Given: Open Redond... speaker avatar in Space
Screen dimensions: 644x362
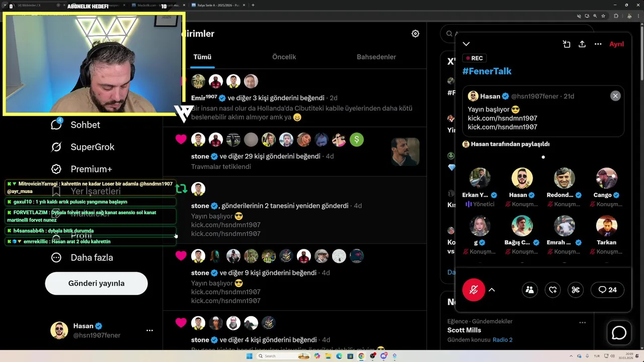Looking at the screenshot, I should pyautogui.click(x=565, y=178).
